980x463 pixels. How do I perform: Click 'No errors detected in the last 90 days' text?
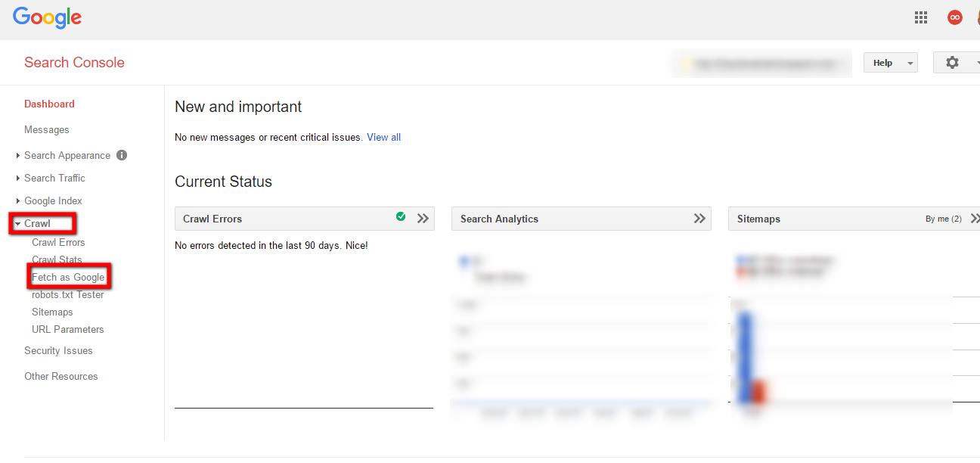(x=271, y=245)
